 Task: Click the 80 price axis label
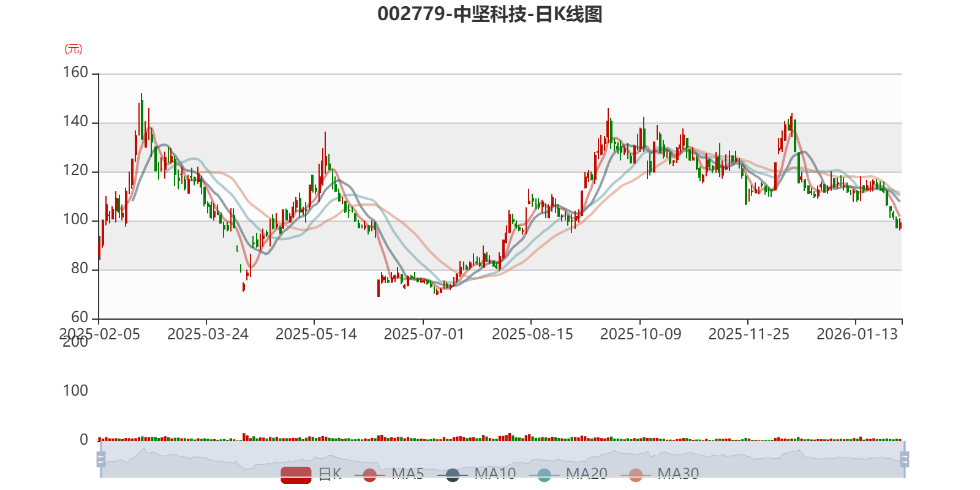(80, 269)
